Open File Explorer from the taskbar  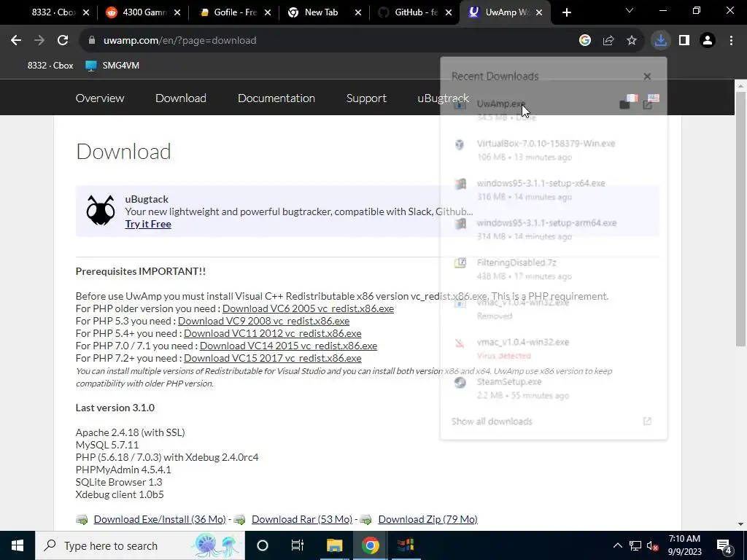pyautogui.click(x=334, y=545)
